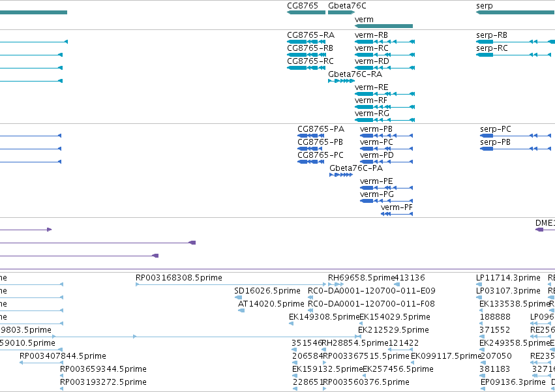The image size is (555, 392).
Task: Select the Gbeta76C gene feature
Action: pyautogui.click(x=341, y=12)
